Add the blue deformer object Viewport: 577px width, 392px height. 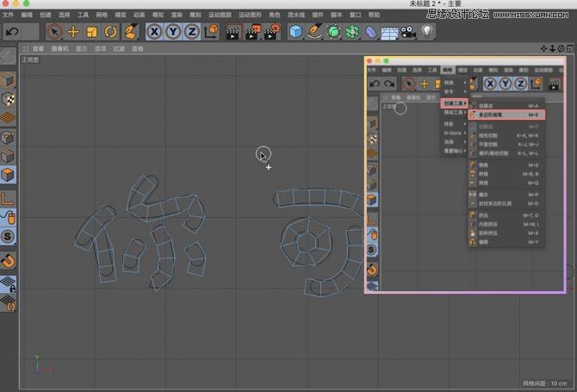click(371, 33)
